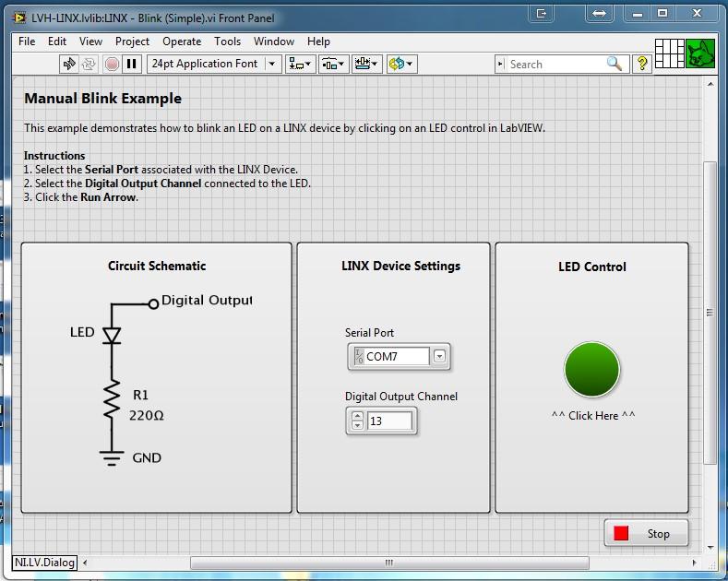Click the '^^ Click Here ^^' label
This screenshot has width=728, height=581.
pyautogui.click(x=593, y=415)
